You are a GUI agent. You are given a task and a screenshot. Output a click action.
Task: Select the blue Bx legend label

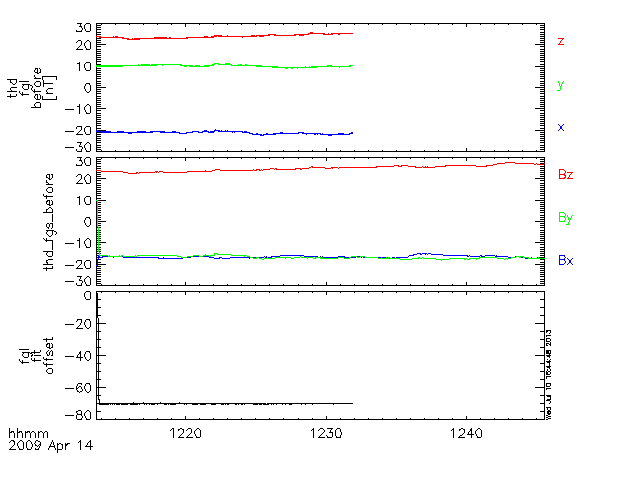pos(566,260)
